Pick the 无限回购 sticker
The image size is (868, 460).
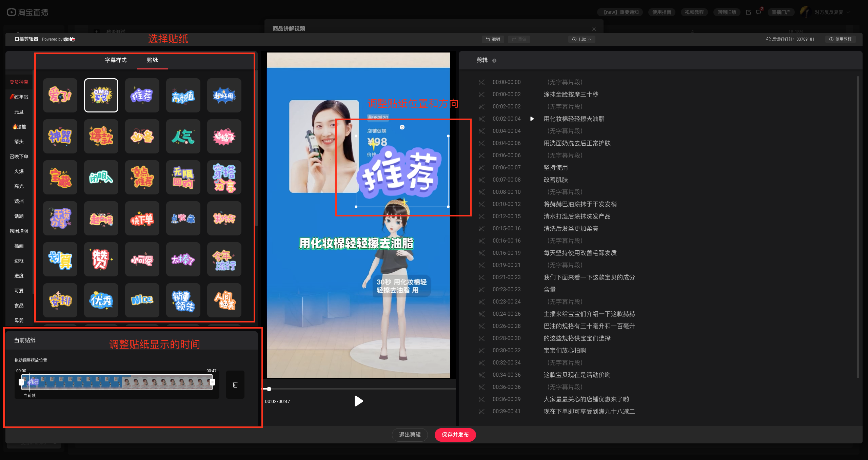click(x=183, y=177)
